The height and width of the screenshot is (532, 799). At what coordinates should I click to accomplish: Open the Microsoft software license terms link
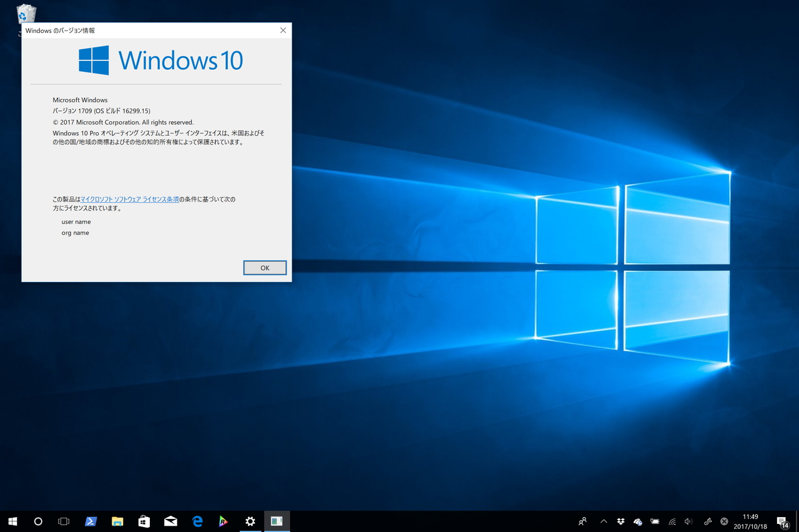tap(130, 199)
